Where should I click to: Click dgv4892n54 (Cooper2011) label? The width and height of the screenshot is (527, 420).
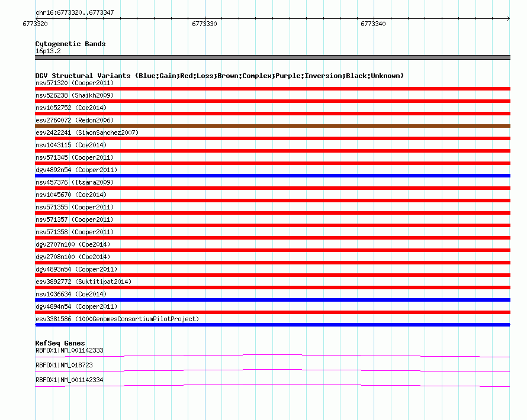(x=76, y=170)
